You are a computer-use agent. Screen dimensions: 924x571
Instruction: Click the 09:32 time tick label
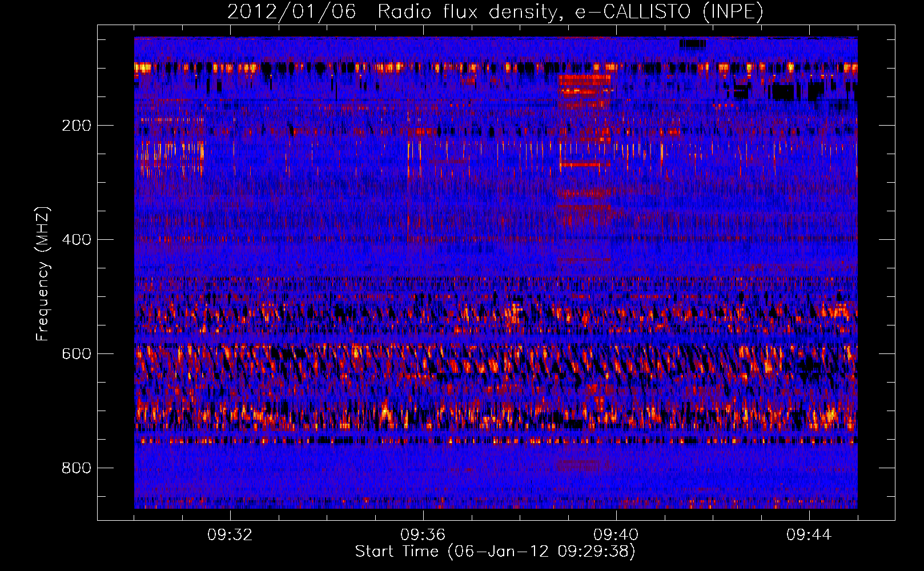[230, 534]
